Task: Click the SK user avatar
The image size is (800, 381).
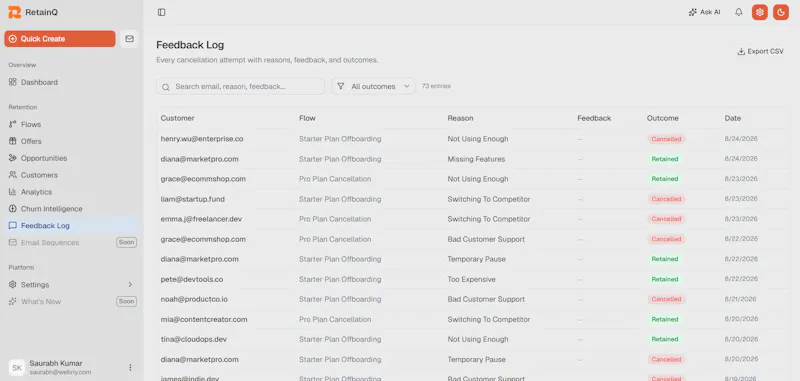Action: [x=17, y=367]
